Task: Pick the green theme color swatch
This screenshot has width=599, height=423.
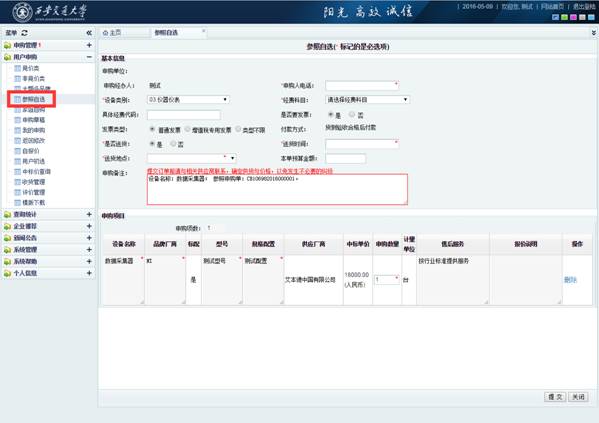Action: tap(564, 17)
